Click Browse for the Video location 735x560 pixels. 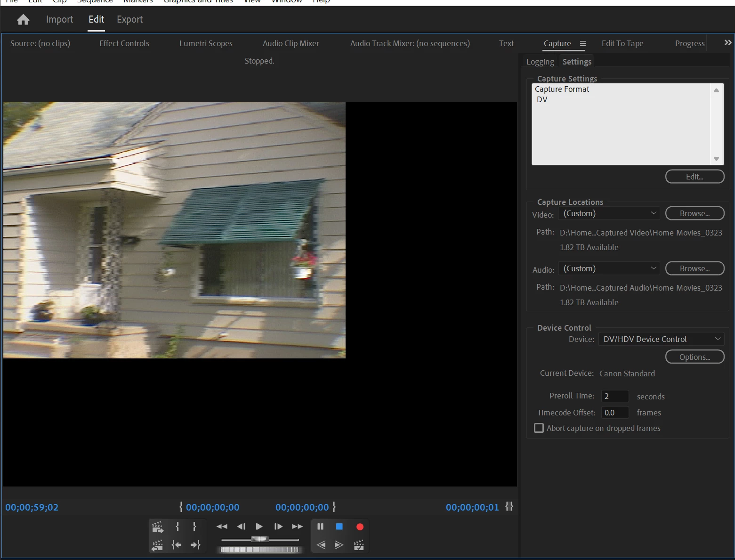[x=695, y=213]
